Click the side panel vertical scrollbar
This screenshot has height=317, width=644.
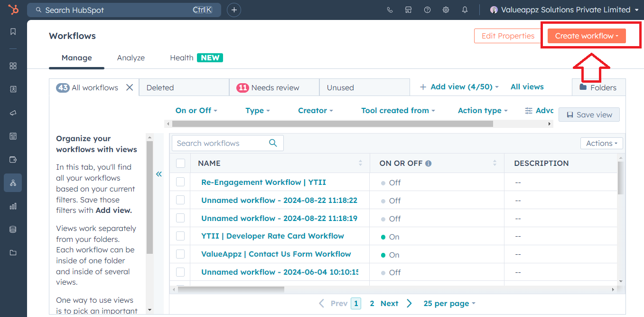click(149, 197)
